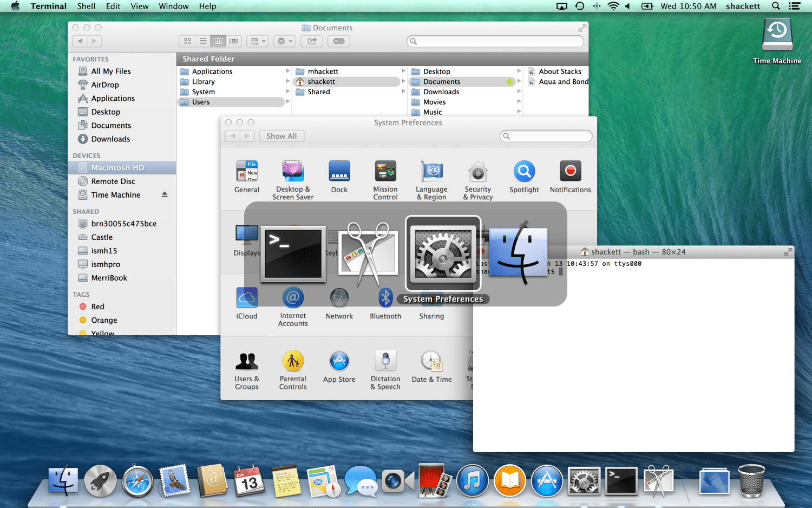Open Users & Groups preferences

246,362
